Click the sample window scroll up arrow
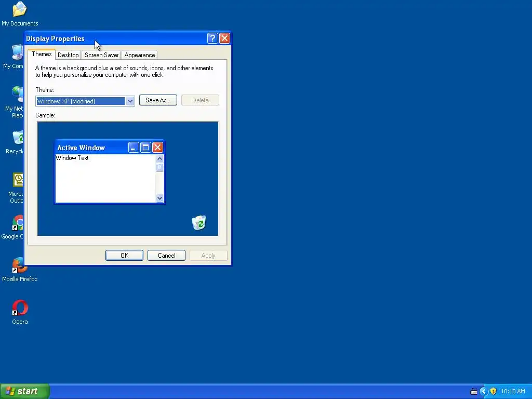Image resolution: width=532 pixels, height=399 pixels. coord(160,158)
